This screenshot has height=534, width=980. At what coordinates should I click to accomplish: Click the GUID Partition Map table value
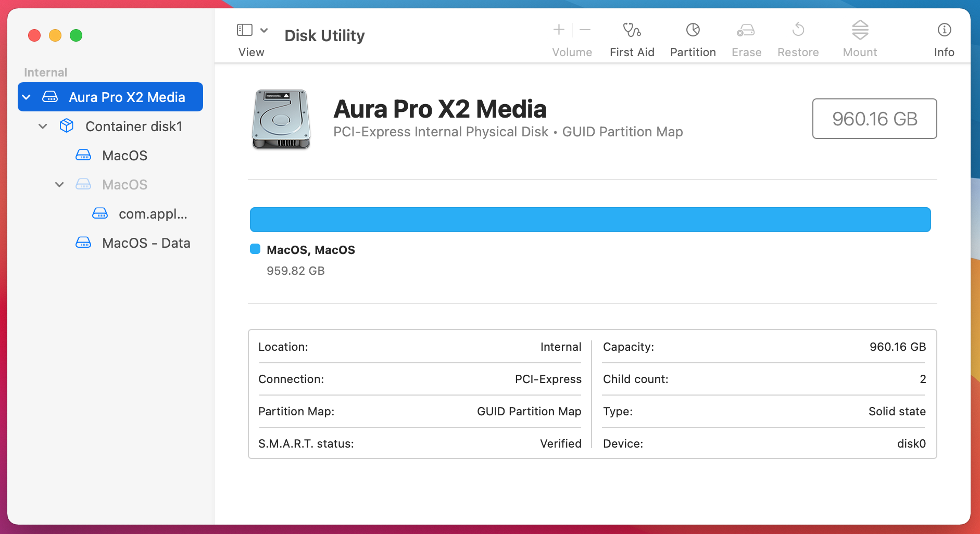[x=529, y=411]
